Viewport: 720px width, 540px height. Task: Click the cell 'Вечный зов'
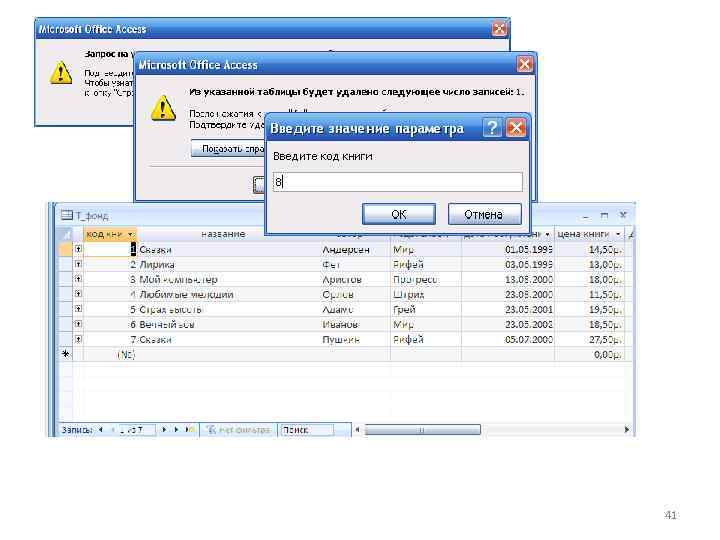pos(229,325)
